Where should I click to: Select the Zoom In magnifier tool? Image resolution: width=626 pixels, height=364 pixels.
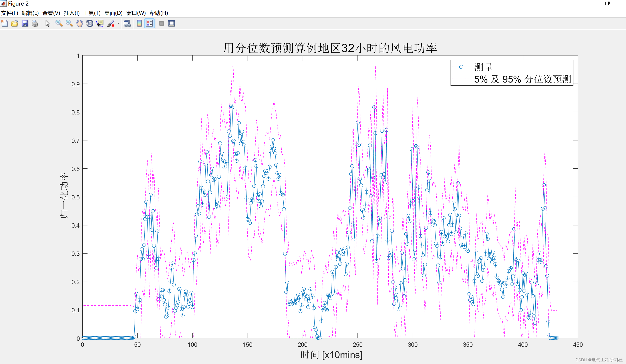click(x=59, y=24)
